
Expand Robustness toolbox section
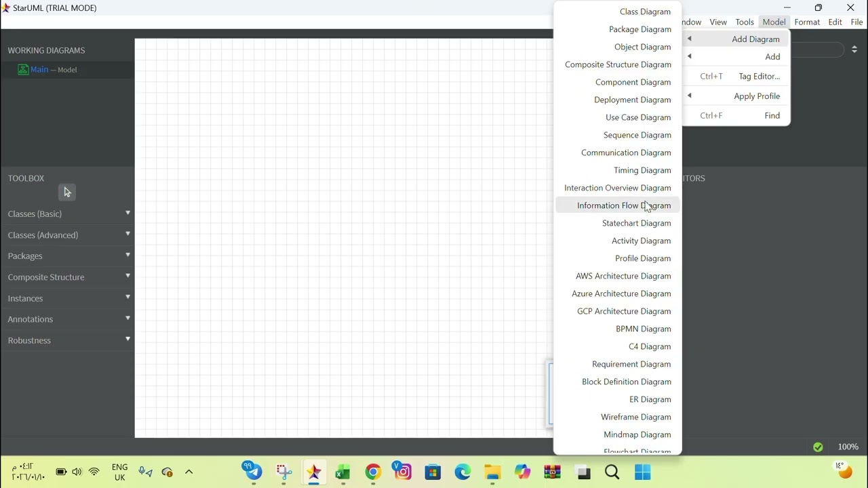[68, 340]
